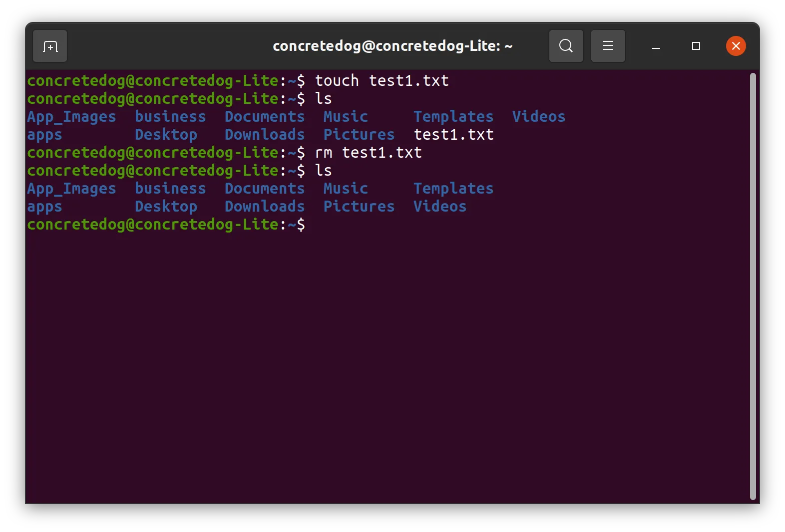Click Music in the second ls output
785x532 pixels.
(346, 188)
